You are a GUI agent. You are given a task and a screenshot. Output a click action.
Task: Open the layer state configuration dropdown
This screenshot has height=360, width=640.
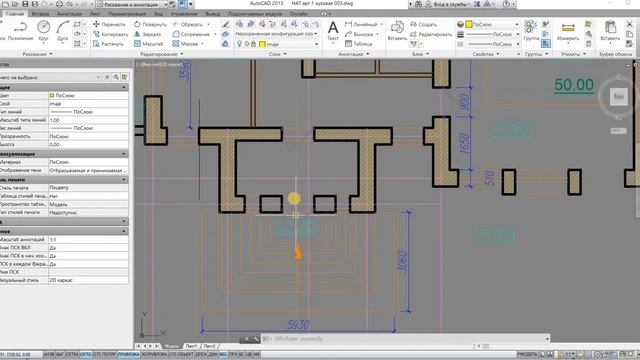point(277,34)
